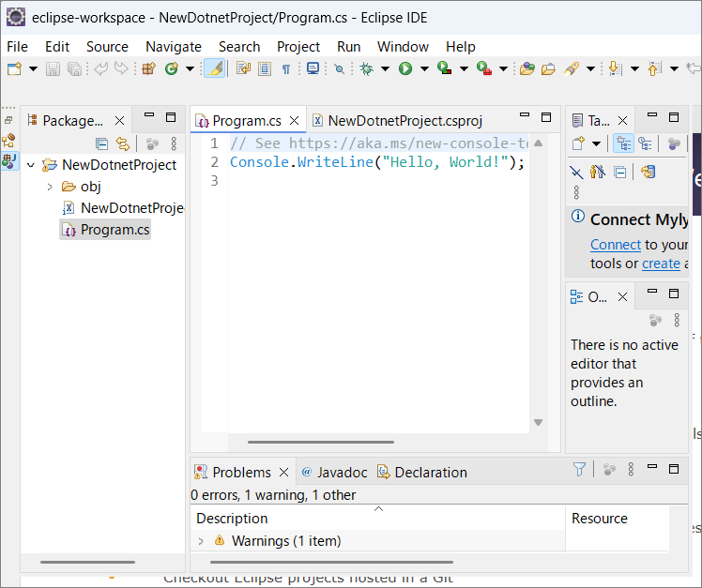The width and height of the screenshot is (702, 588).
Task: Open the Source menu
Action: (107, 47)
